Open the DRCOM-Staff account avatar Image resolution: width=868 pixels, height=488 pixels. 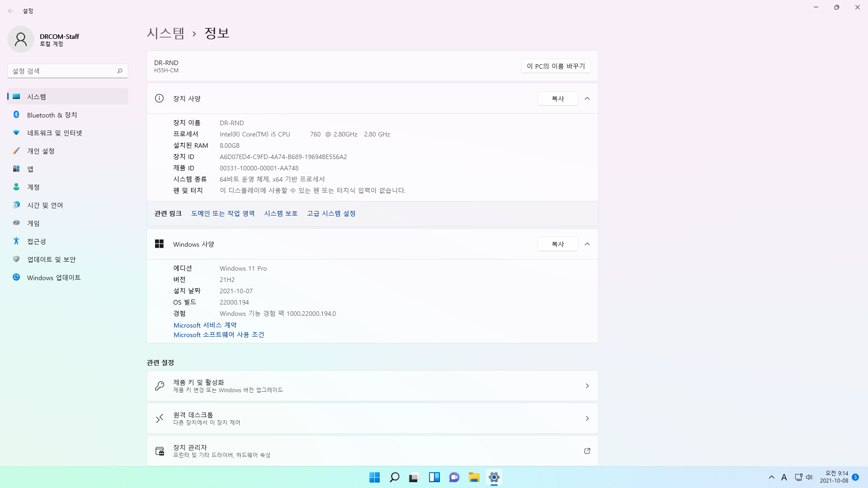(21, 39)
